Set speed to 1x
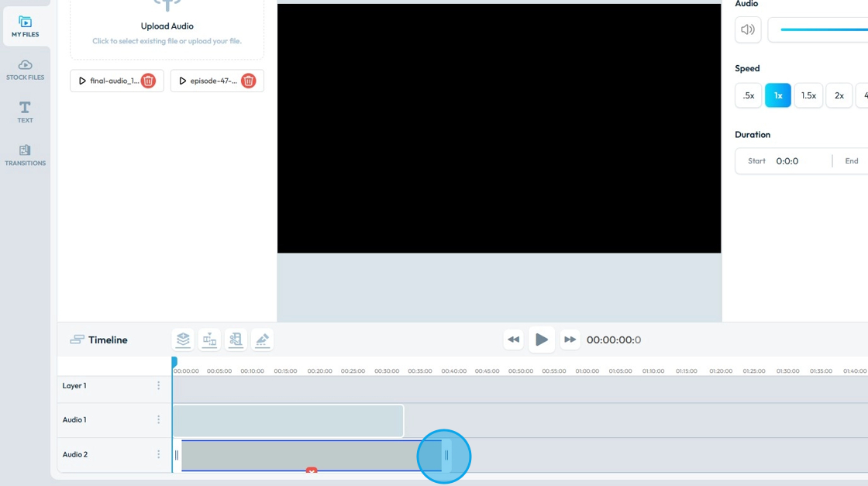Viewport: 868px width, 486px height. [x=778, y=96]
